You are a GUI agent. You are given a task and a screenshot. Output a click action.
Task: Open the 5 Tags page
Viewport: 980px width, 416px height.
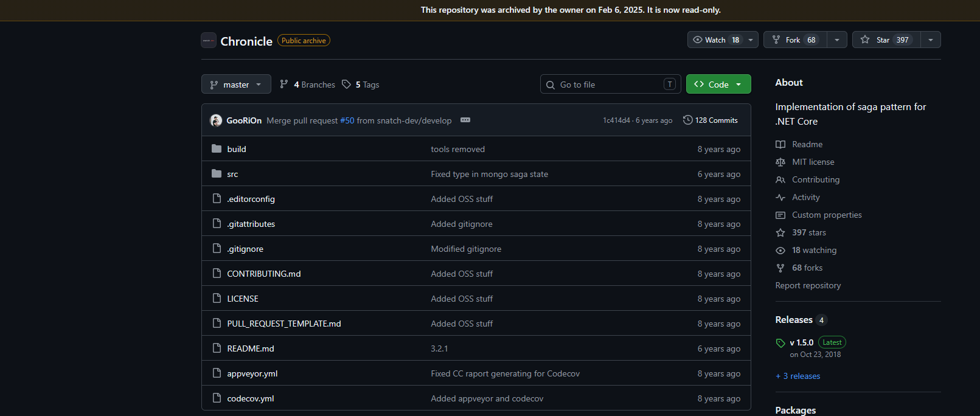tap(361, 85)
